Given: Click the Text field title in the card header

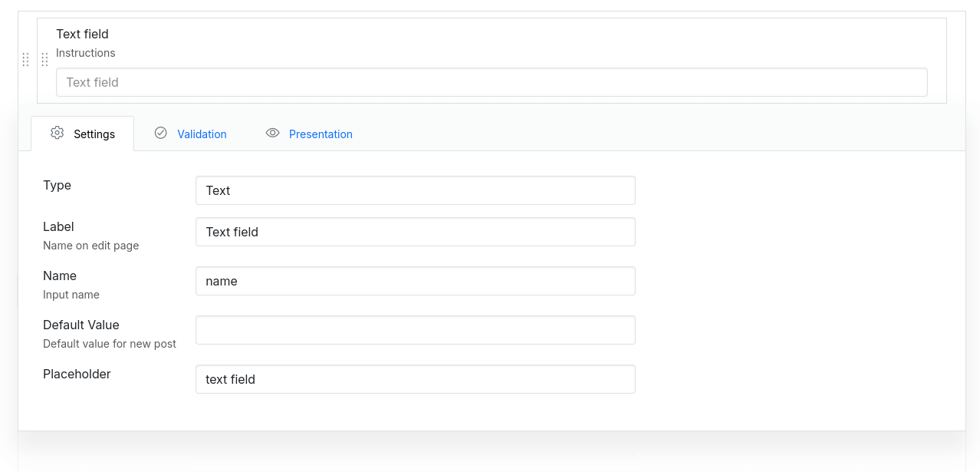Looking at the screenshot, I should [82, 34].
